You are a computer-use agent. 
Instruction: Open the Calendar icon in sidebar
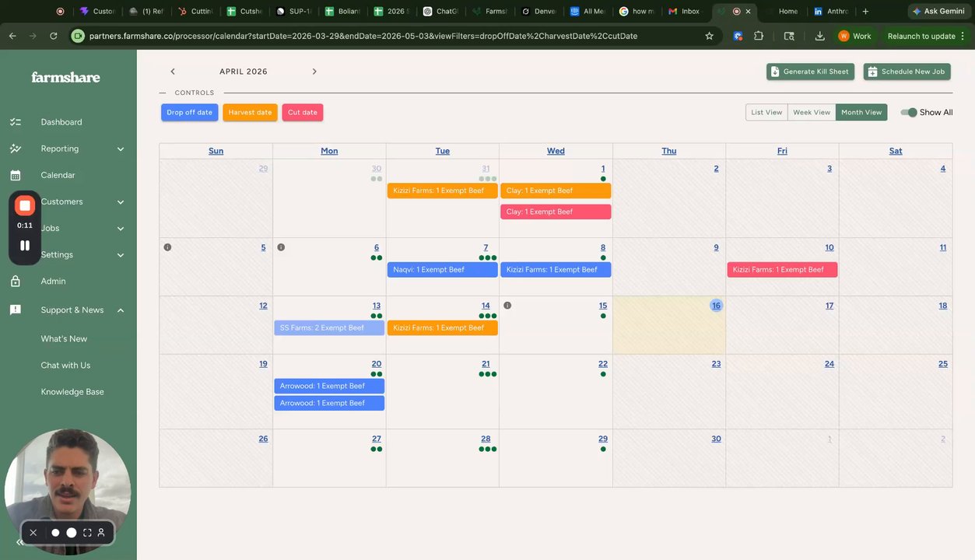[16, 175]
